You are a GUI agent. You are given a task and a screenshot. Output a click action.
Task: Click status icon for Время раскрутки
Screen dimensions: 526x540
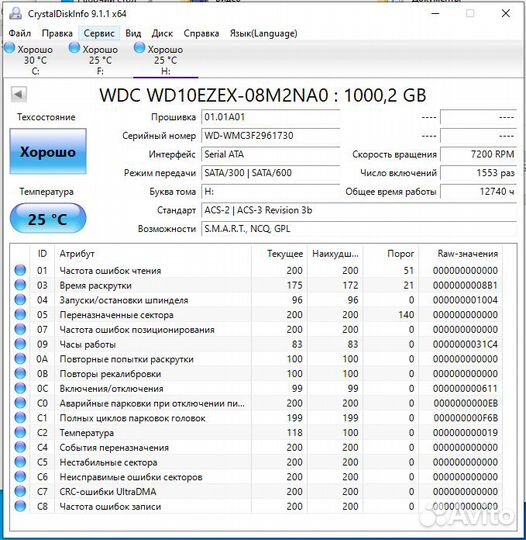click(20, 285)
